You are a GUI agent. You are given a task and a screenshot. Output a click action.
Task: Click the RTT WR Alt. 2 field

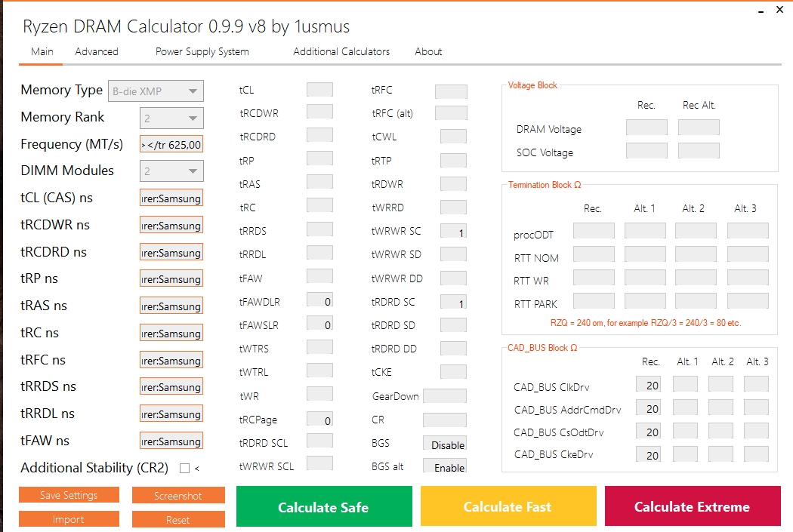pos(696,278)
